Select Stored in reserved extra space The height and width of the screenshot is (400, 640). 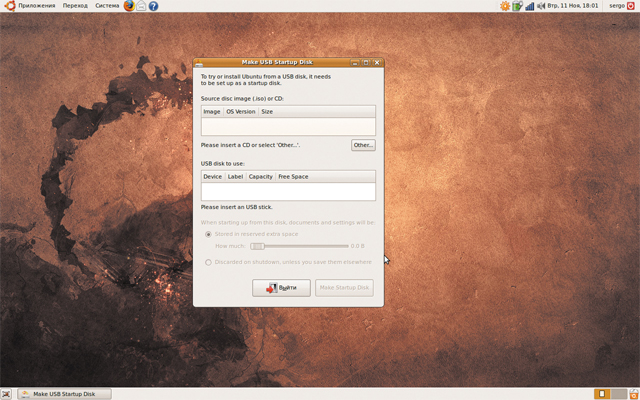pos(208,234)
